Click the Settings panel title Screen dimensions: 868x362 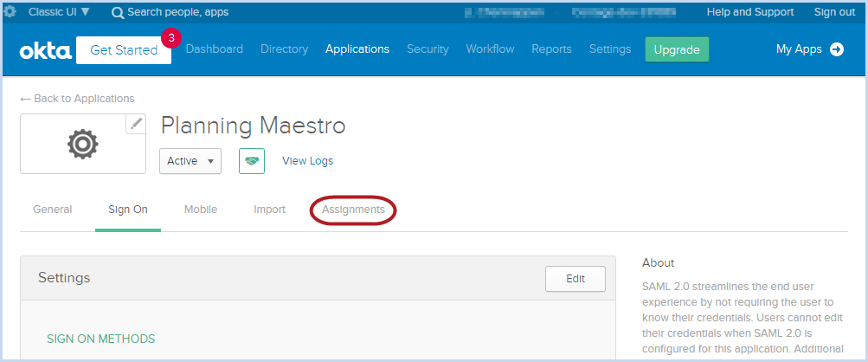[x=64, y=278]
